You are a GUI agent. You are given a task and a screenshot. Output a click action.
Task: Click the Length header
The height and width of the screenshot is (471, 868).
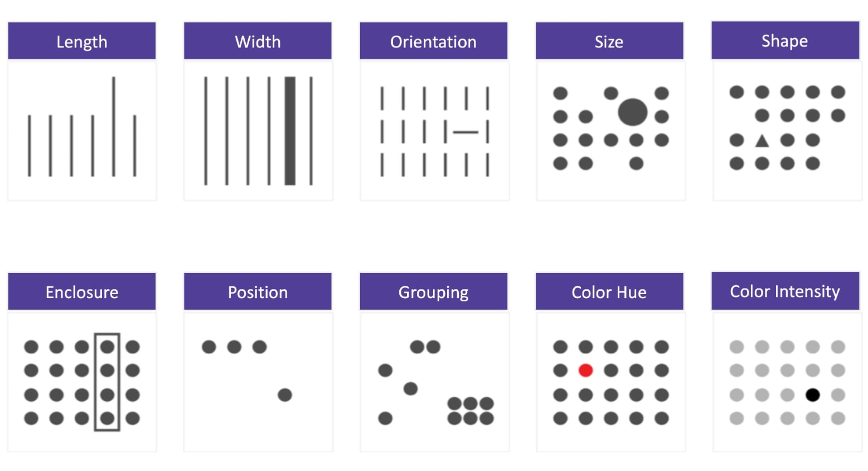point(82,41)
